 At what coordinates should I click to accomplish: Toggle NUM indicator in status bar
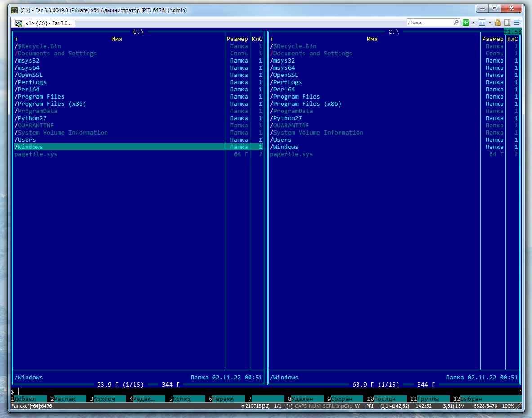(x=315, y=406)
